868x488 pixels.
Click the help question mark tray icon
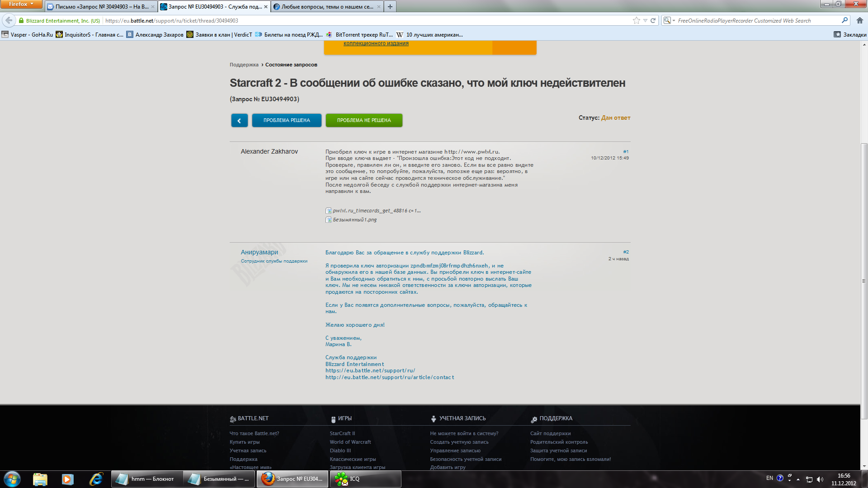(780, 478)
